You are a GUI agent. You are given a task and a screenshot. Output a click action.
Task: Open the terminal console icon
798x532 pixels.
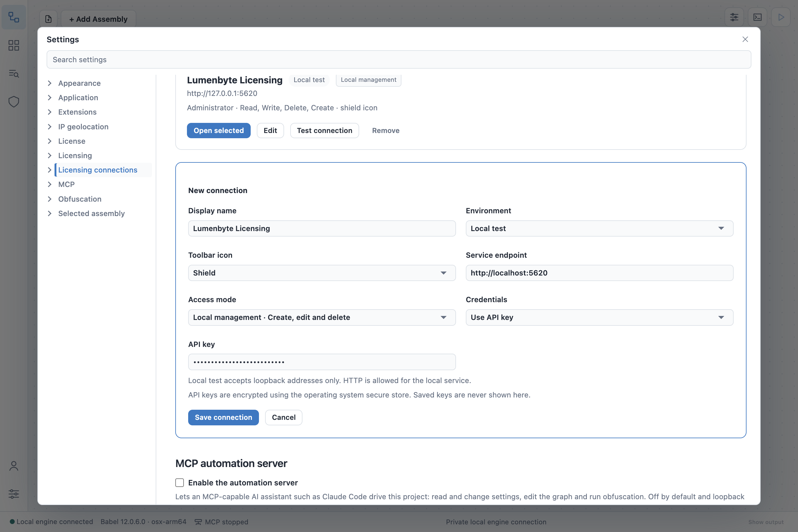(757, 17)
